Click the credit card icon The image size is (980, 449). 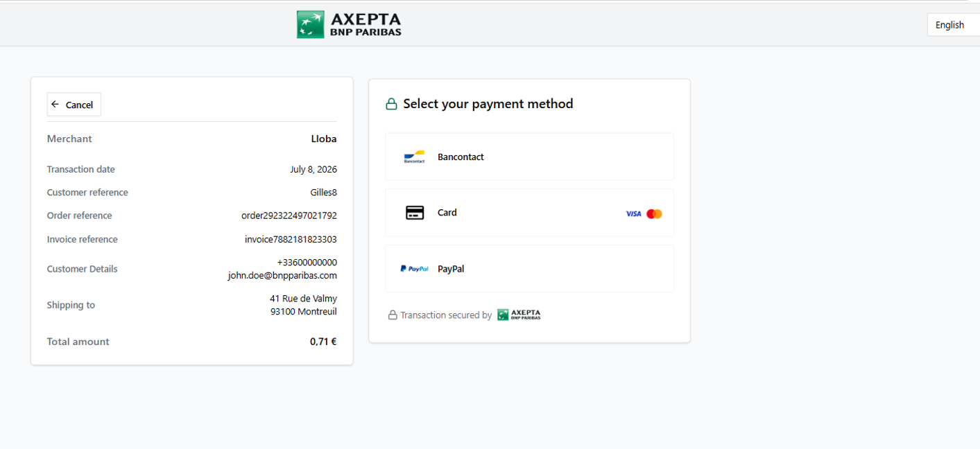pos(415,213)
